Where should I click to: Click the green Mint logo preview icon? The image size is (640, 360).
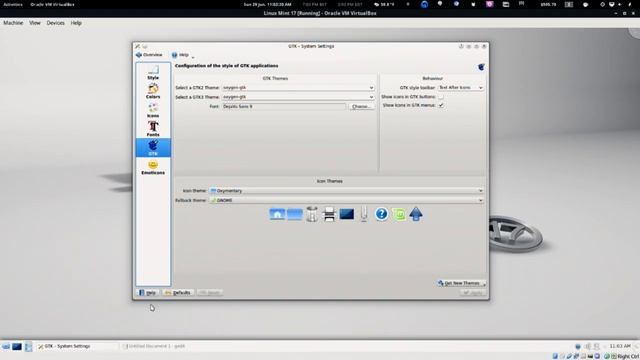tap(399, 214)
